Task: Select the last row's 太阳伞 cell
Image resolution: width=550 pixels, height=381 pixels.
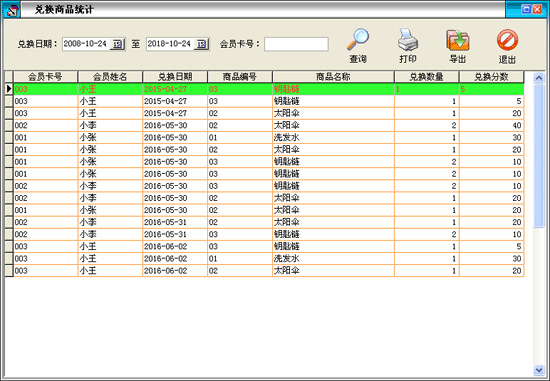Action: click(x=333, y=271)
